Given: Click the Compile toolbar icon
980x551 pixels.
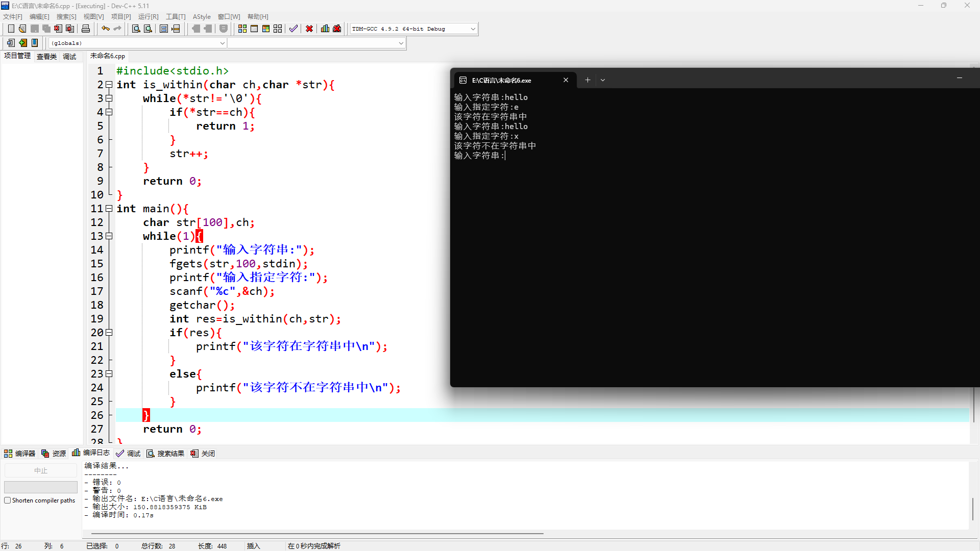Looking at the screenshot, I should pyautogui.click(x=242, y=29).
